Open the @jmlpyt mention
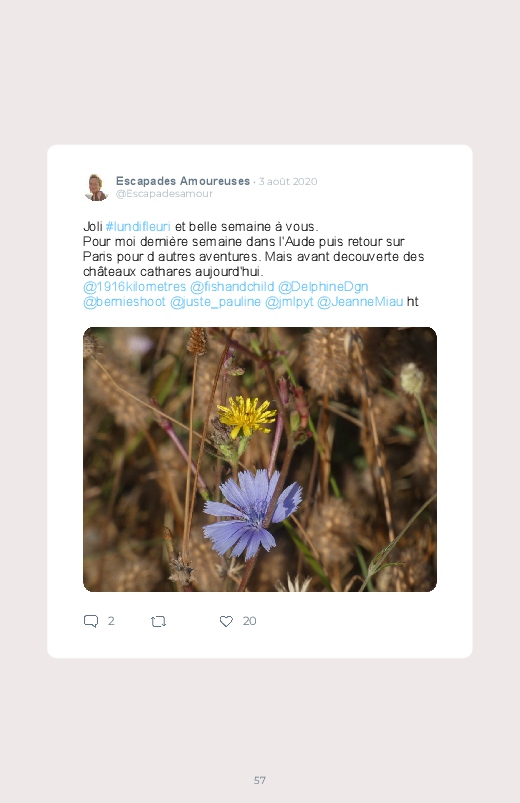Screen dimensions: 520x803 coord(289,302)
